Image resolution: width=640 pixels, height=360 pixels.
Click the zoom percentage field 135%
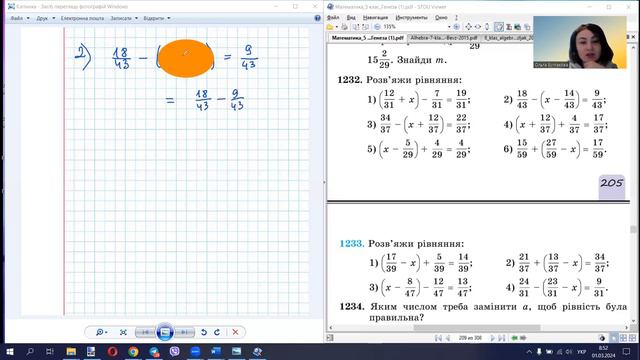point(413,27)
